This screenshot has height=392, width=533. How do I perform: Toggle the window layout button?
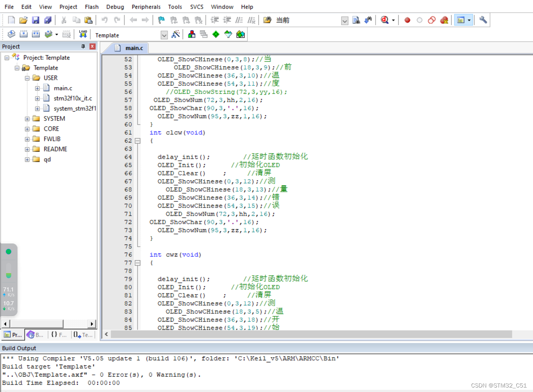pos(461,20)
